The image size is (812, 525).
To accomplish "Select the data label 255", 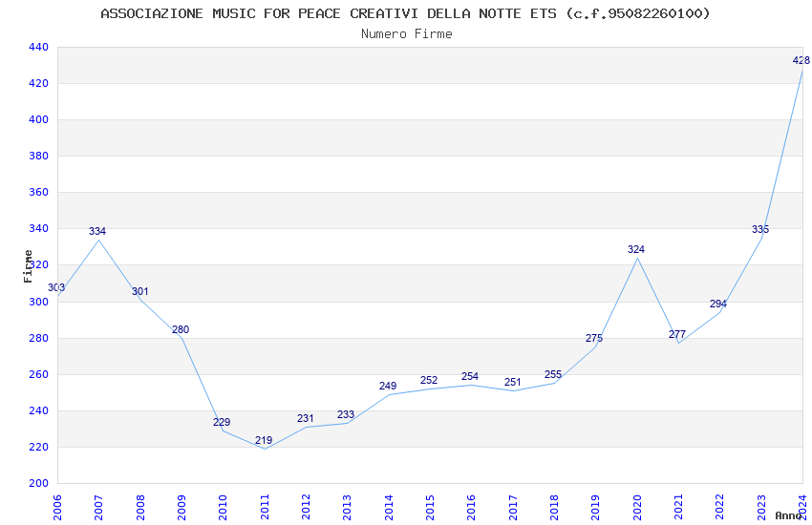I will (553, 374).
